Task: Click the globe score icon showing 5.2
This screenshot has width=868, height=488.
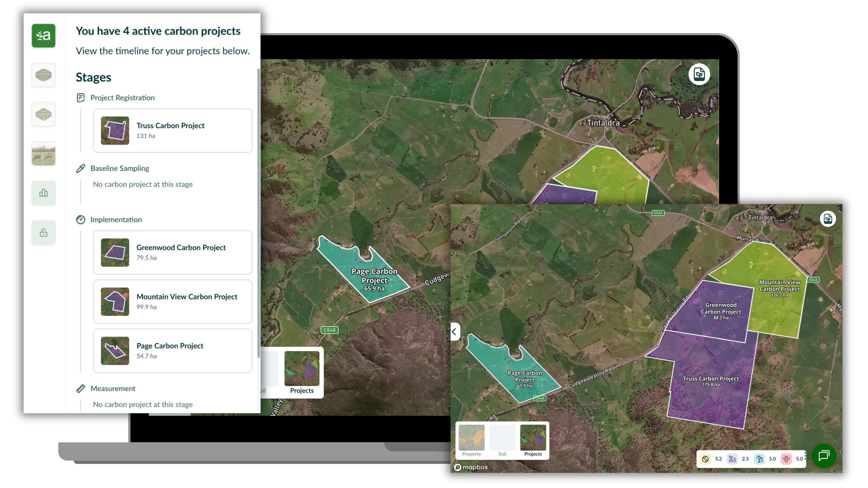Action: click(x=705, y=459)
